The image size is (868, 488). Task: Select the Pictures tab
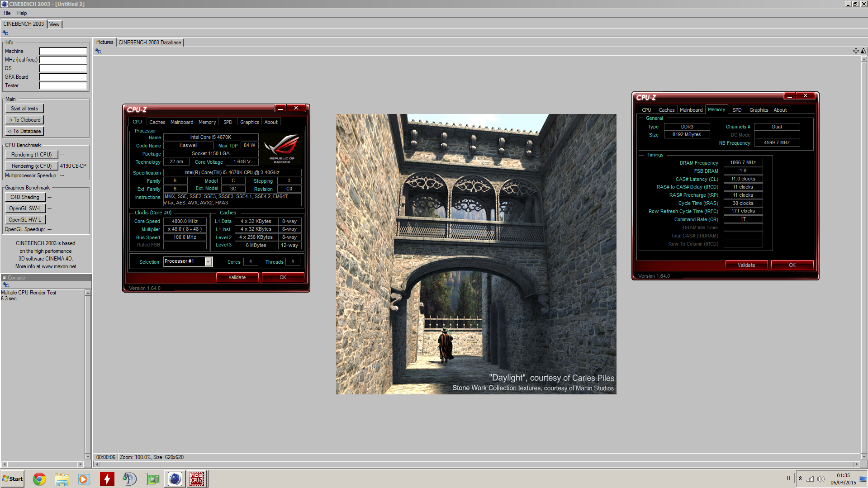tap(104, 42)
